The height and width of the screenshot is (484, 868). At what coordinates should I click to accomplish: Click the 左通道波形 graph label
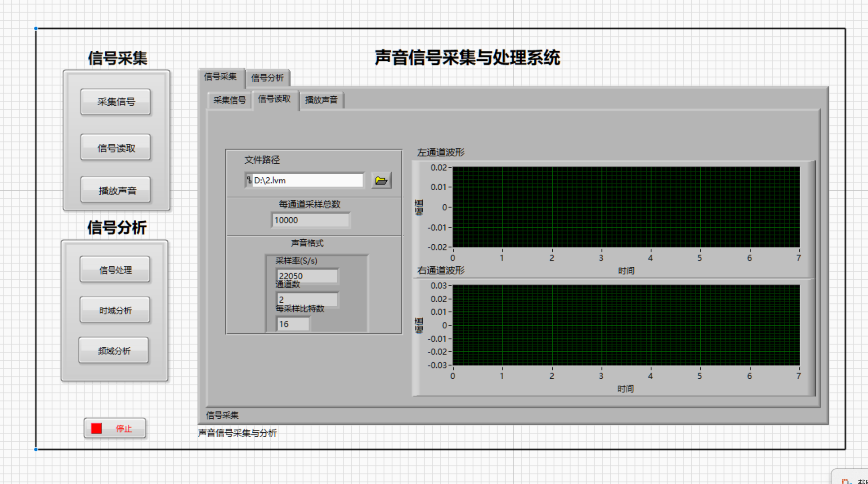point(441,152)
